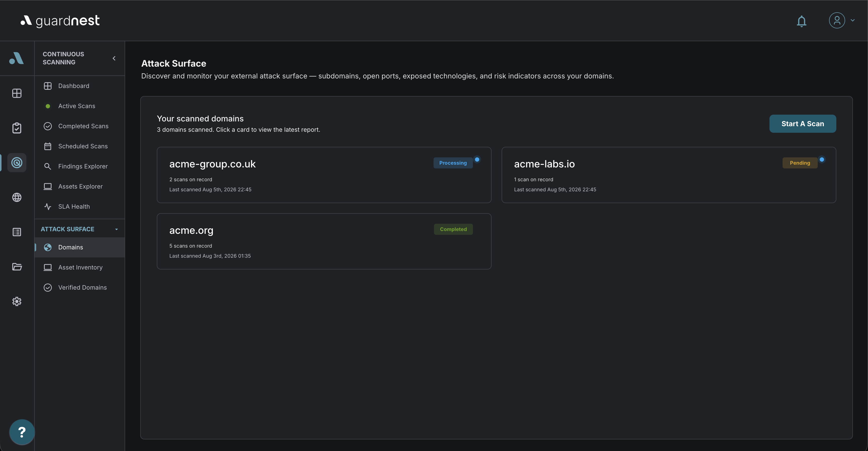Collapse the Continuous Scanning sidebar

[x=114, y=58]
